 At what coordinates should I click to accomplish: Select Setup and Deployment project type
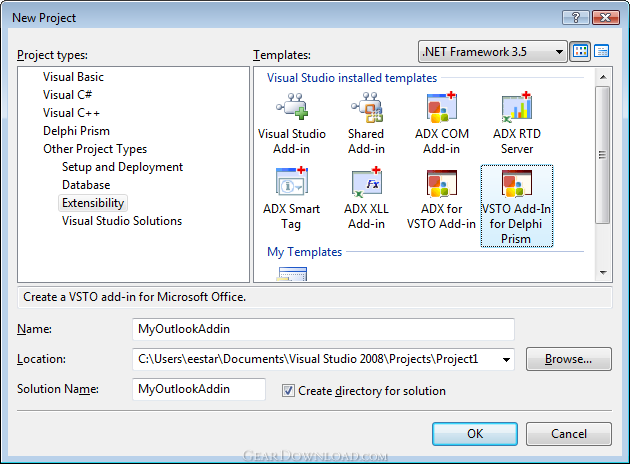pos(123,167)
